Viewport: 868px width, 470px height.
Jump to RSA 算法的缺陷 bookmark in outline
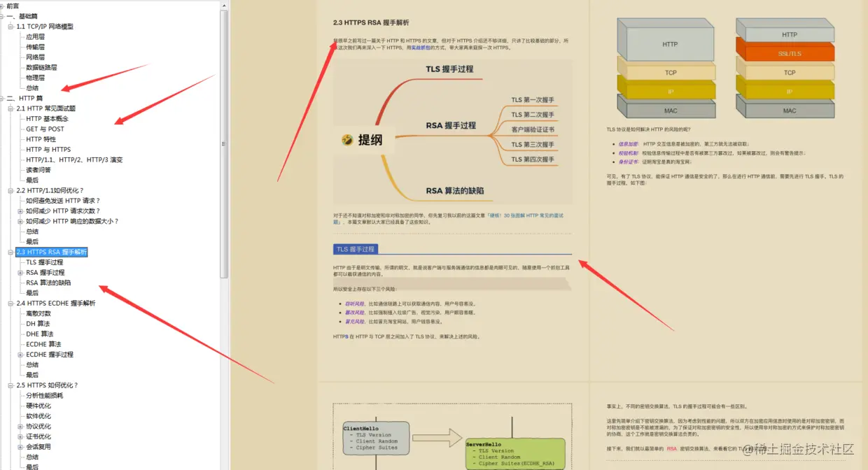48,283
